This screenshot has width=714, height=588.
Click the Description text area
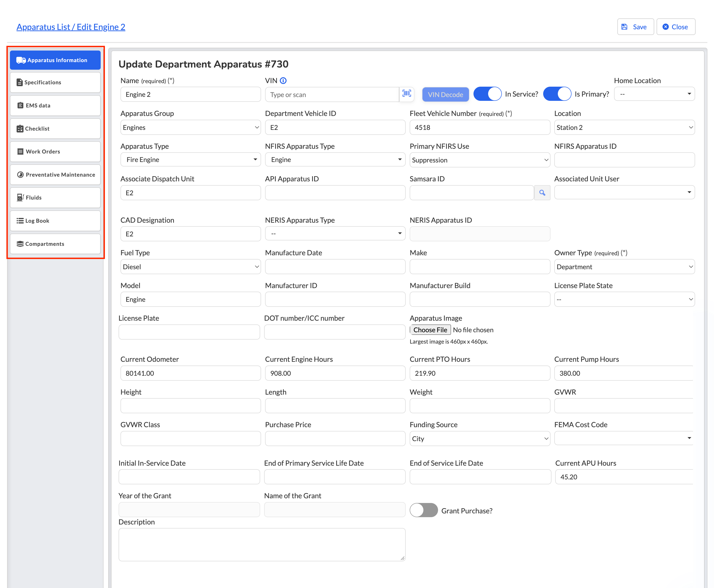coord(262,545)
